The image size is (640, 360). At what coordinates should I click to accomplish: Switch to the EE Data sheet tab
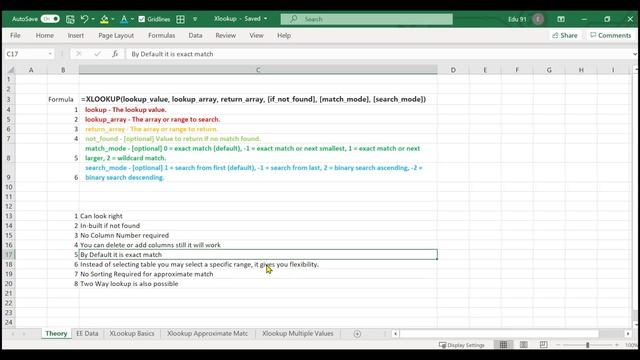point(87,333)
